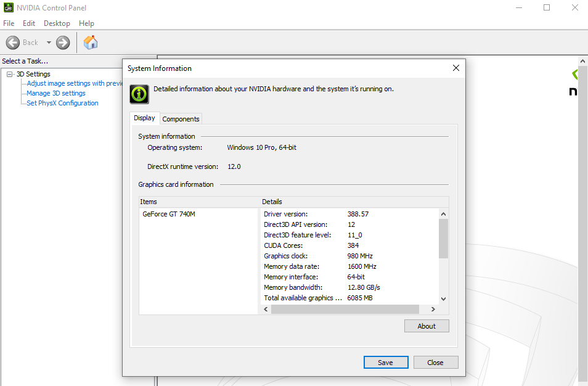Open the Edit menu
The width and height of the screenshot is (588, 386).
[29, 23]
